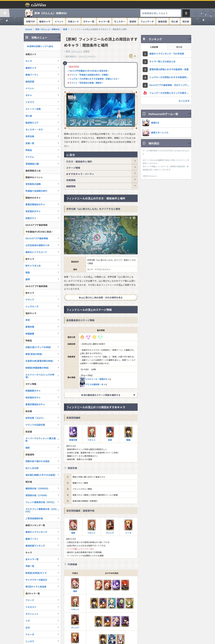
Task: Open the 煙緋 character icon in 安定周回編成
Action: click(x=73, y=525)
